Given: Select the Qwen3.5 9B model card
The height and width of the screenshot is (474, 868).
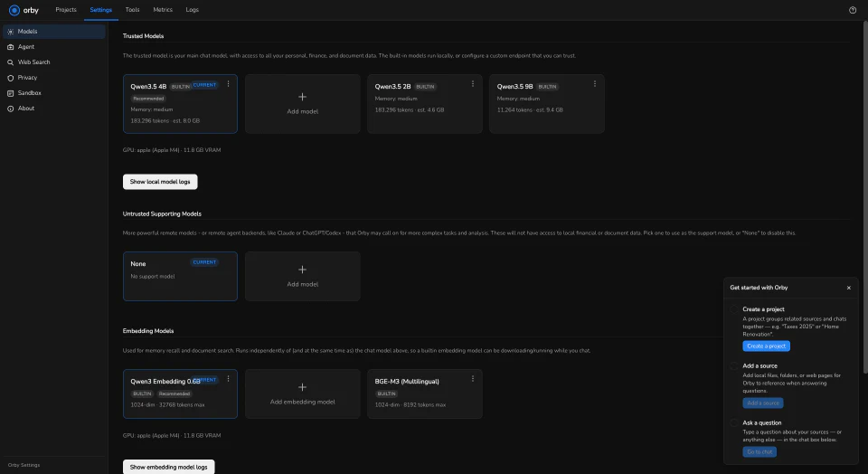Looking at the screenshot, I should pyautogui.click(x=546, y=104).
